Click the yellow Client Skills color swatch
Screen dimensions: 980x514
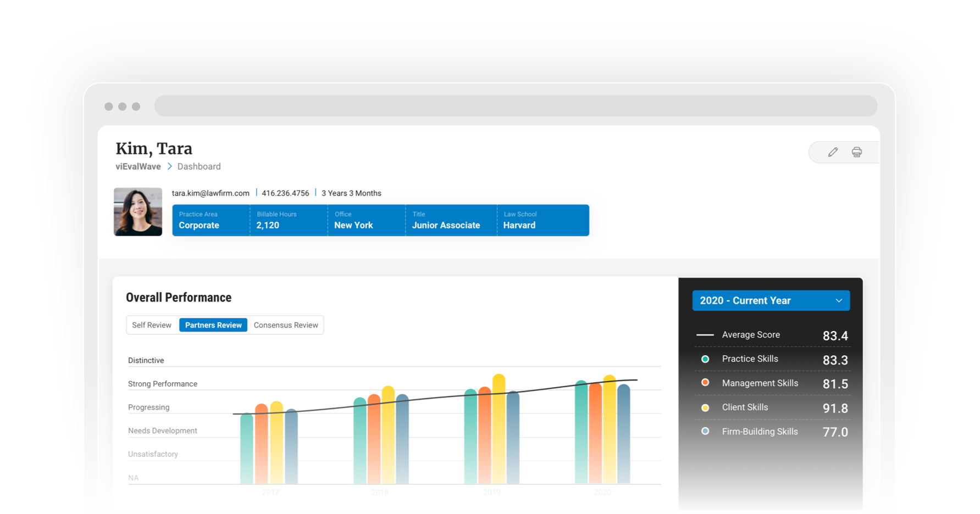[x=705, y=407]
